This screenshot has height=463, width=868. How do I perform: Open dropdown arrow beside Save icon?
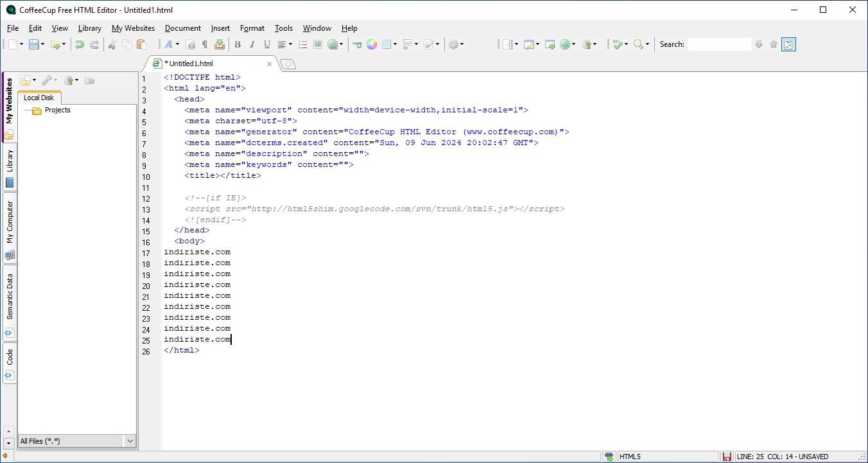(42, 44)
